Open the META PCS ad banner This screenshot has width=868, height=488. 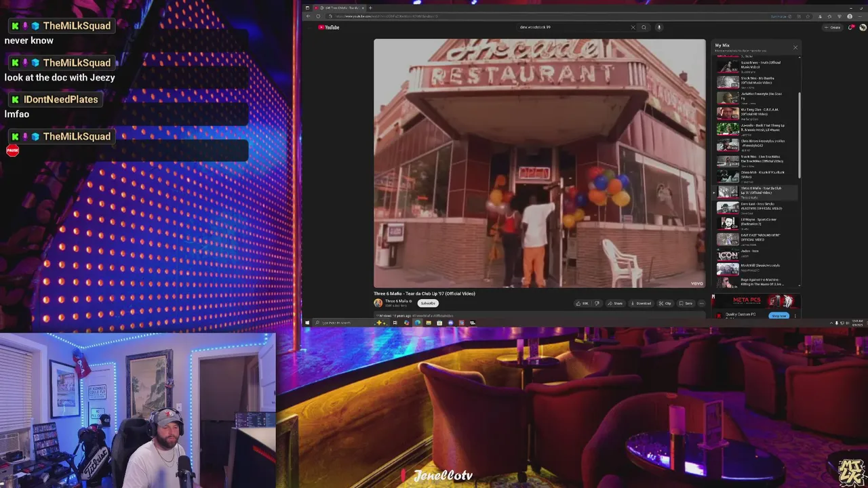pyautogui.click(x=756, y=301)
